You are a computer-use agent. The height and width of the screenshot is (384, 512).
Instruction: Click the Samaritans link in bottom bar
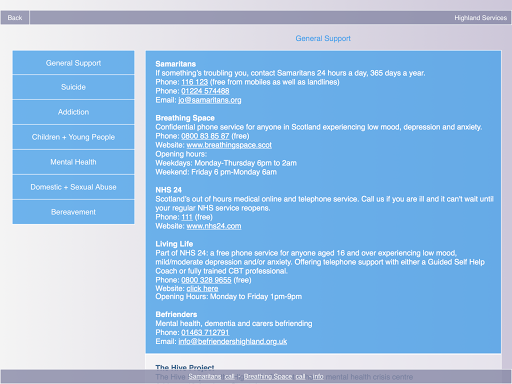[205, 376]
